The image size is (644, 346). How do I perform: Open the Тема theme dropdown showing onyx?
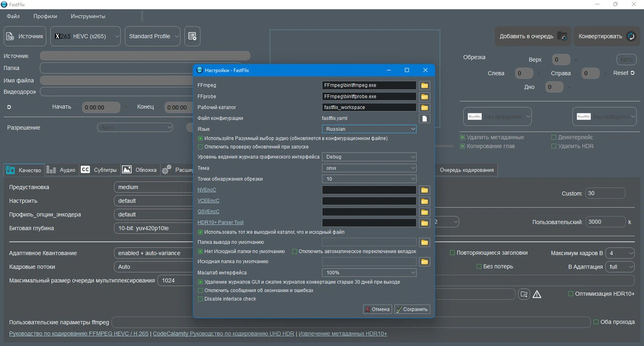point(369,168)
